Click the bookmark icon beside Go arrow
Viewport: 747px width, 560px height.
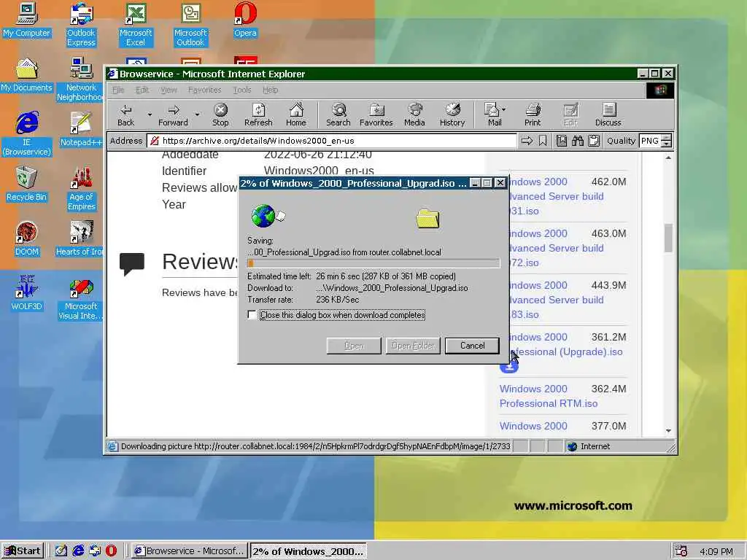[543, 141]
